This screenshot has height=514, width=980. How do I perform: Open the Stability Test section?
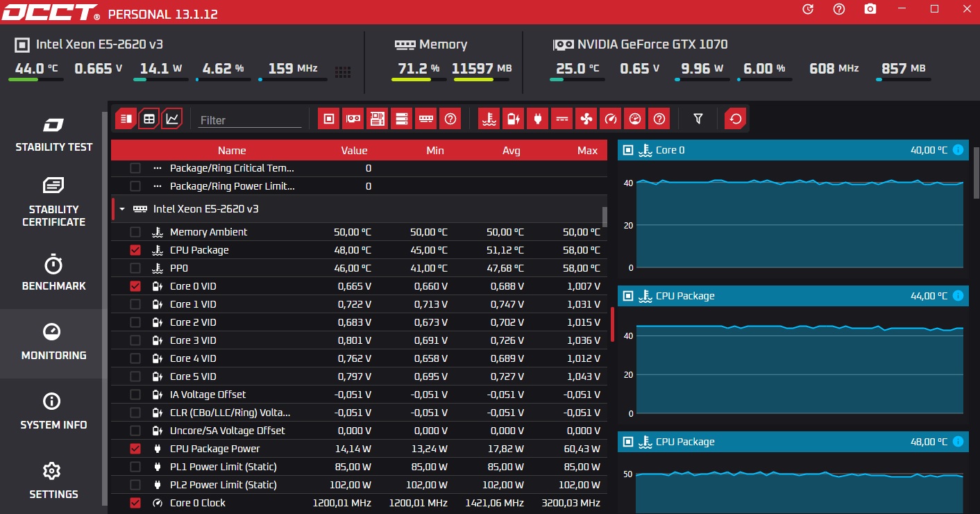coord(53,135)
